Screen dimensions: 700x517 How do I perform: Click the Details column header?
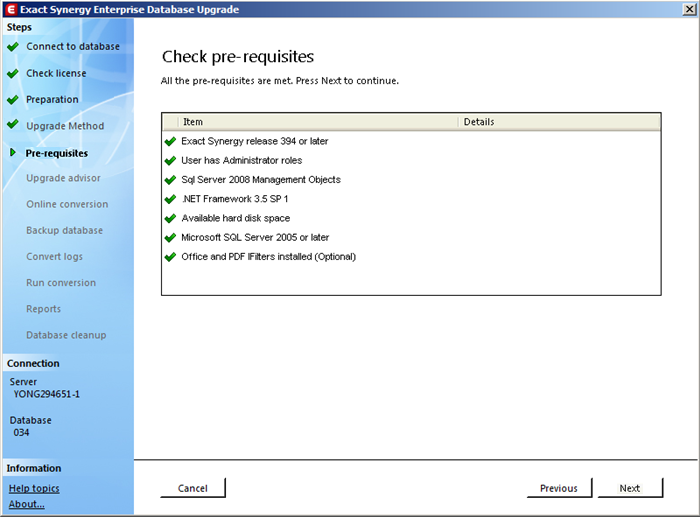coord(560,122)
